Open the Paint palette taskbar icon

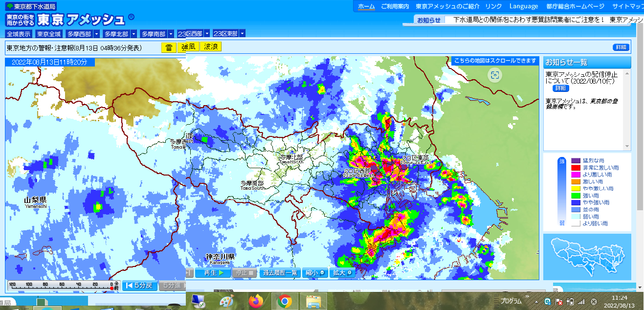pyautogui.click(x=227, y=301)
